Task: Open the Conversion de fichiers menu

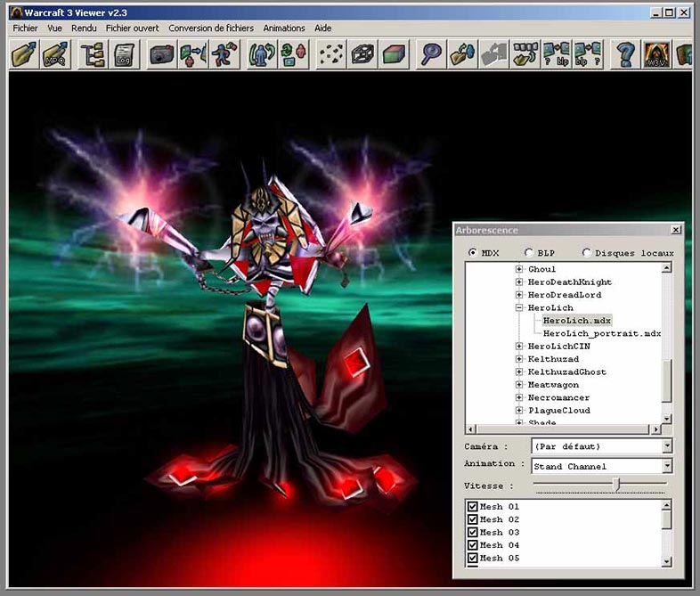Action: [211, 29]
